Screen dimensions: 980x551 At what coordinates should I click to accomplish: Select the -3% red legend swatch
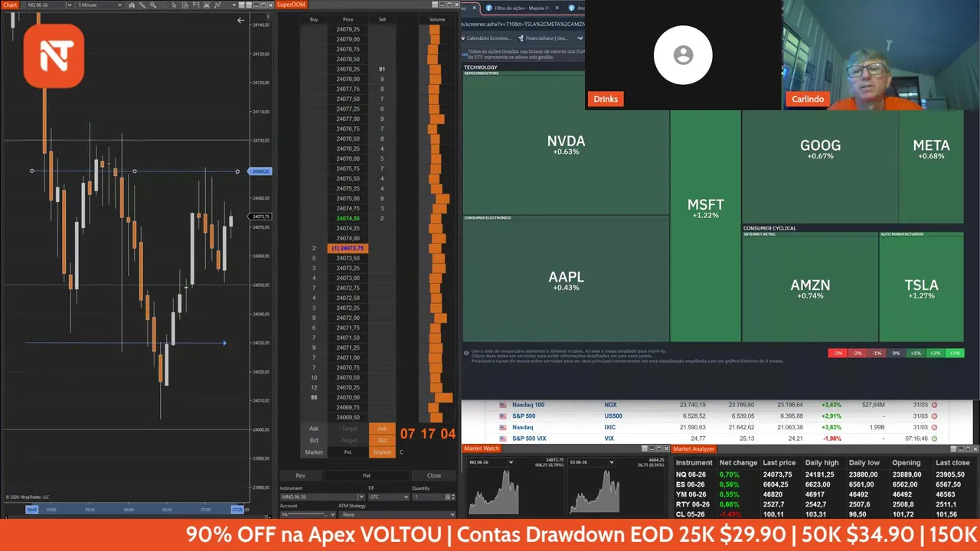point(838,353)
